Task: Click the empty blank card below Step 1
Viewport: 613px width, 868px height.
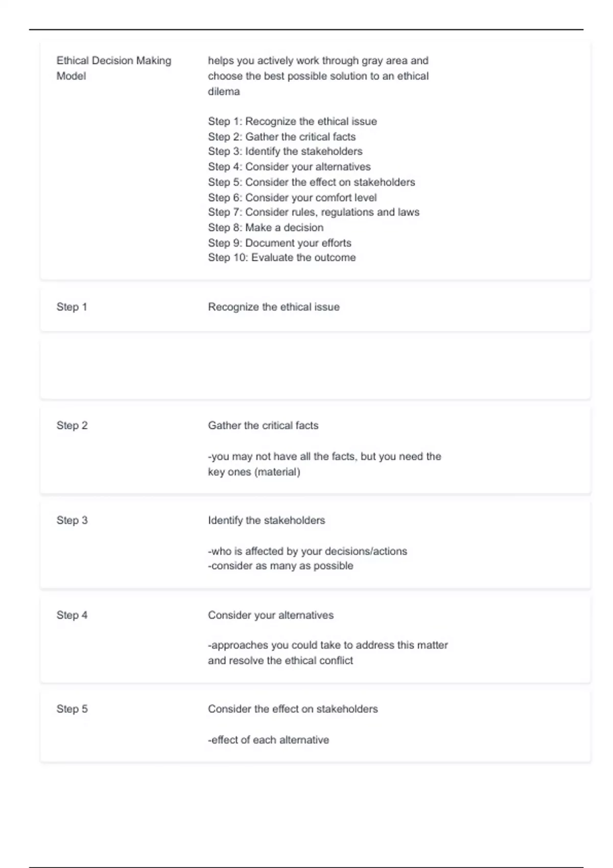Action: click(315, 369)
